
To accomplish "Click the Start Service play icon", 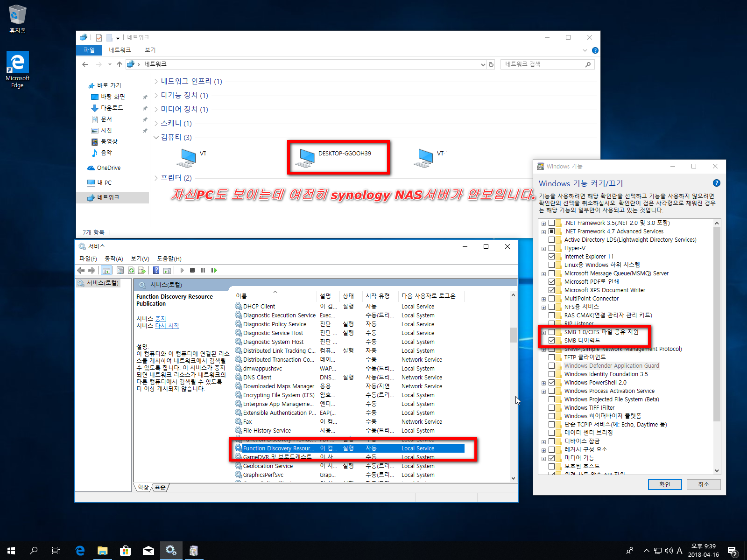I will pos(182,270).
